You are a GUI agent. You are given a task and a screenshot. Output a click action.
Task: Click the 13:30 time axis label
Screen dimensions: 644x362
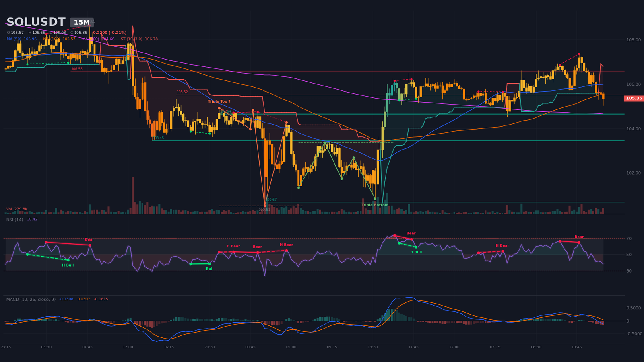[x=373, y=347]
